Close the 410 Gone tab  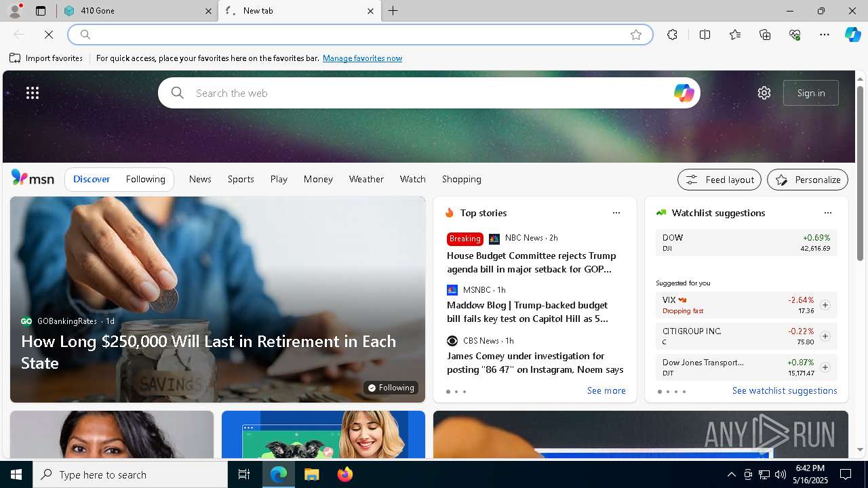point(209,11)
